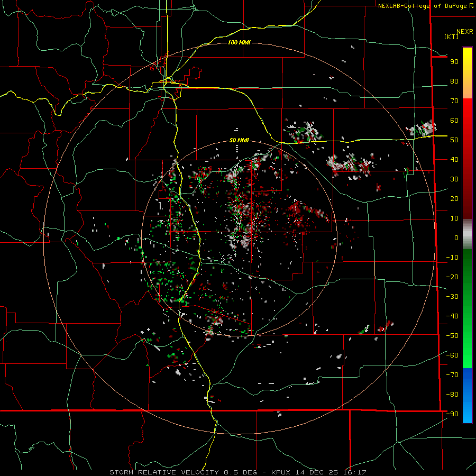
Task: Click the -30 value on velocity scale
Action: tap(452, 297)
